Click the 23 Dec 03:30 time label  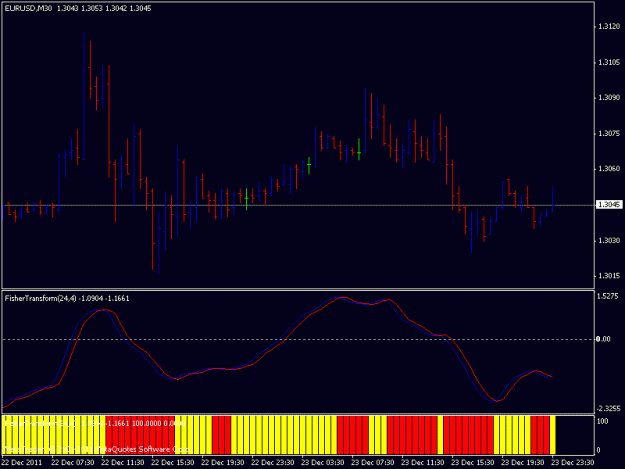(322, 462)
